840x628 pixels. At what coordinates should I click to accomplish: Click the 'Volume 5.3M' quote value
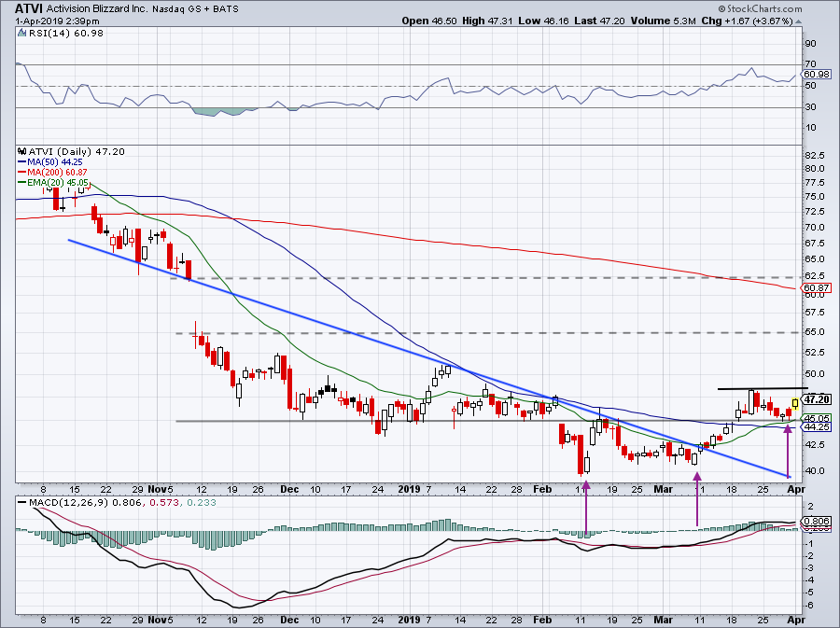[663, 21]
